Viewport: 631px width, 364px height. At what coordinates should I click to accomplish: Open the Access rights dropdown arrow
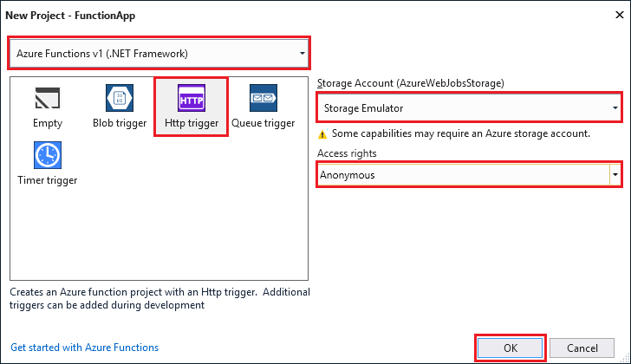click(x=615, y=174)
